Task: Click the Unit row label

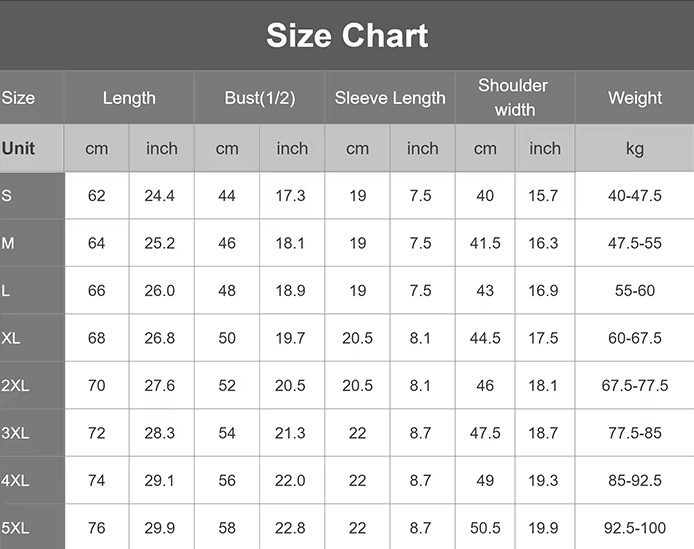Action: [x=19, y=148]
